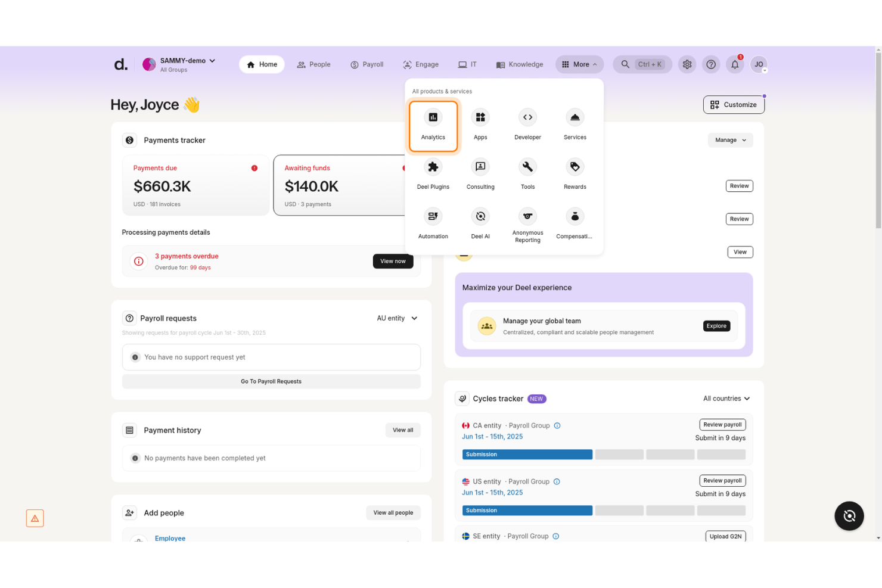Image resolution: width=882 pixels, height=588 pixels.
Task: Click the View button under Manage
Action: click(x=740, y=252)
